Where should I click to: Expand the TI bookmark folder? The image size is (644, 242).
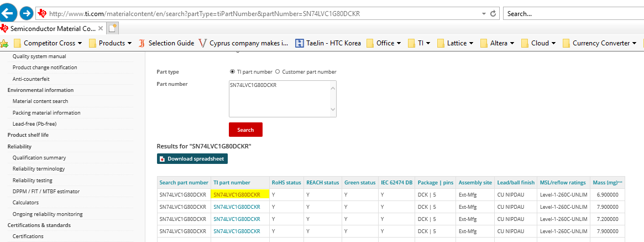(419, 43)
